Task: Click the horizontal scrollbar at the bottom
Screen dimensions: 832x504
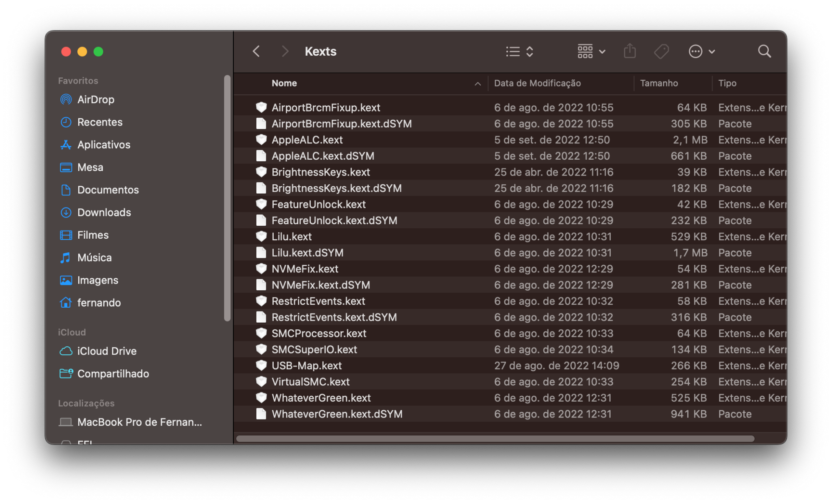Action: 495,438
